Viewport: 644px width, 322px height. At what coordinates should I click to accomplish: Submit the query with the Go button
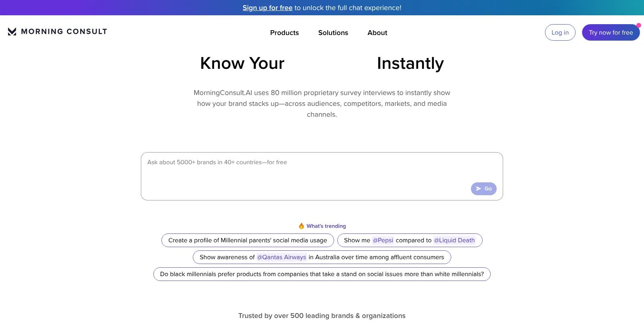point(484,189)
